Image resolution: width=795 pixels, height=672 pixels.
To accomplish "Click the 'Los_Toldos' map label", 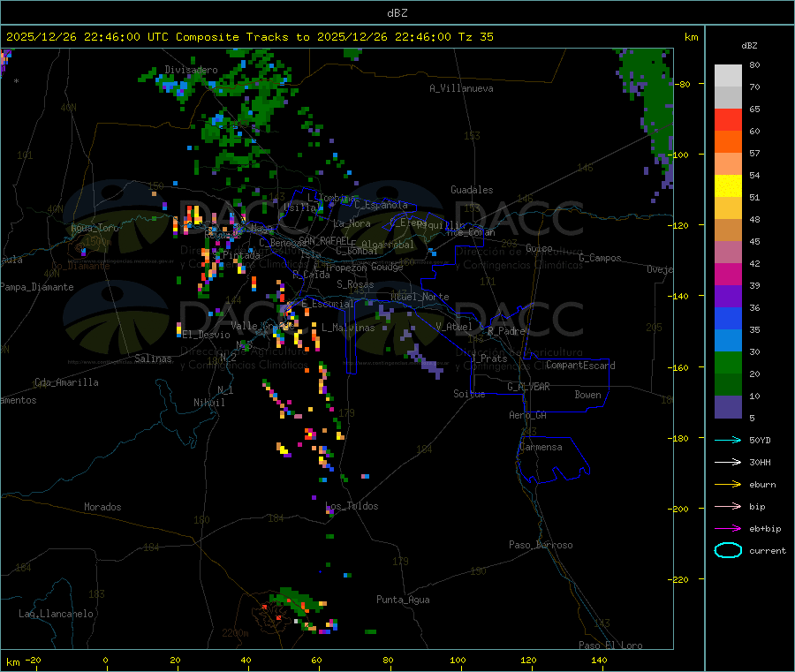I will [352, 506].
